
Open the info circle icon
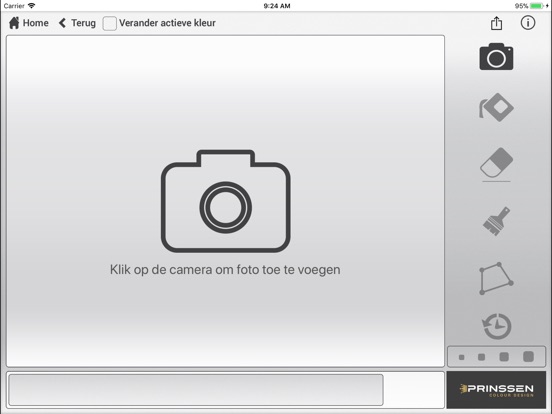(528, 23)
